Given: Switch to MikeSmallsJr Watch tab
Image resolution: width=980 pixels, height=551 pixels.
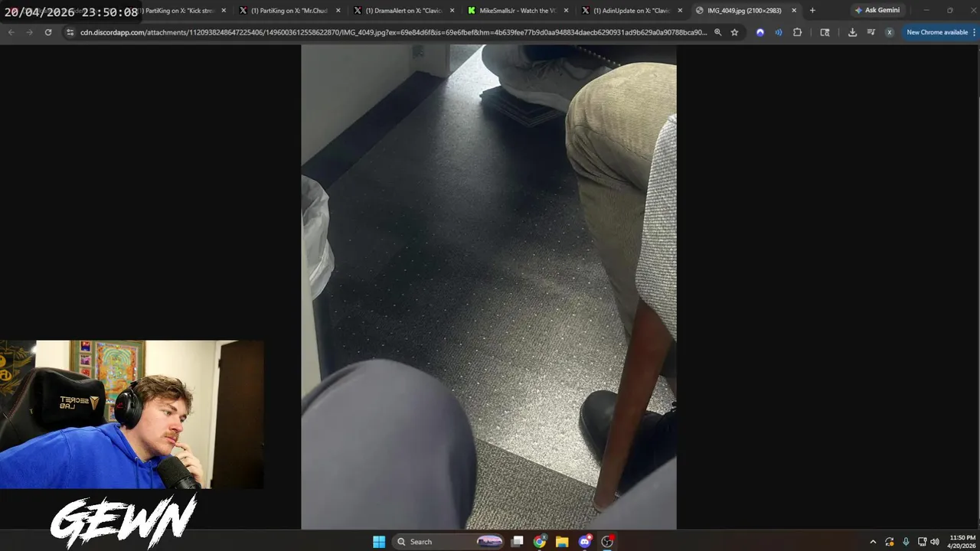Looking at the screenshot, I should (x=518, y=11).
